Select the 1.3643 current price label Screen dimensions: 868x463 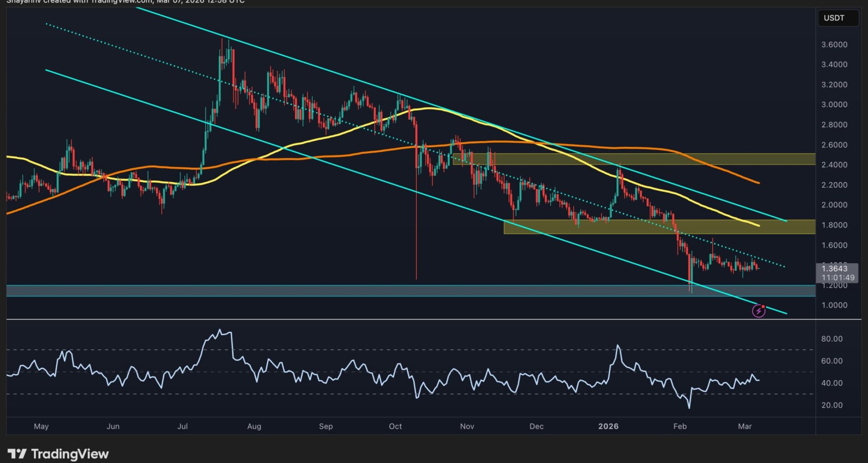point(835,269)
